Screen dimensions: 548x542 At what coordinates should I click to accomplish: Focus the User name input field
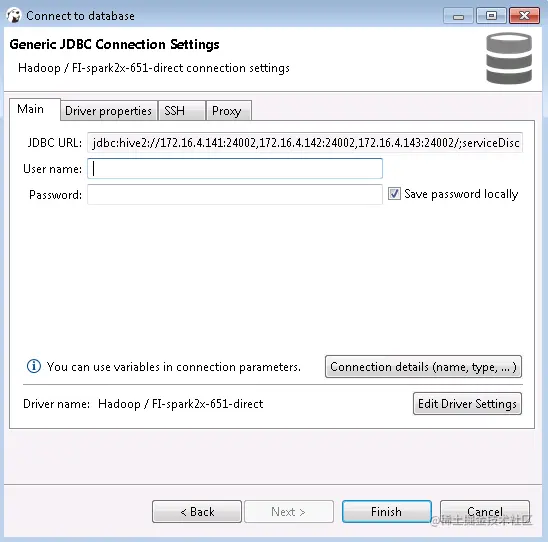(235, 168)
